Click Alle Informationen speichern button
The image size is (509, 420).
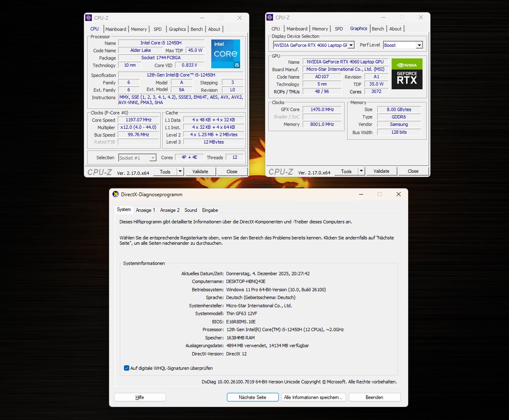point(313,397)
